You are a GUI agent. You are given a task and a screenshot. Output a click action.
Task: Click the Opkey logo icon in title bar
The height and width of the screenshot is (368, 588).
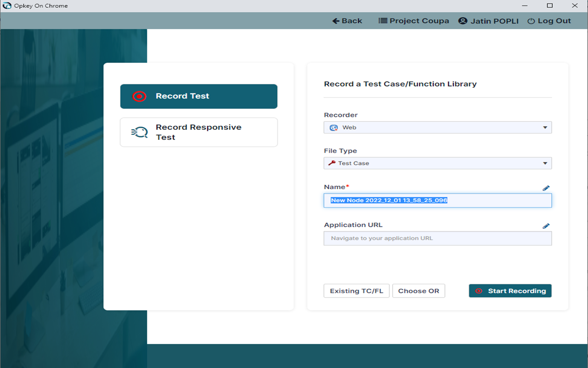pyautogui.click(x=7, y=6)
